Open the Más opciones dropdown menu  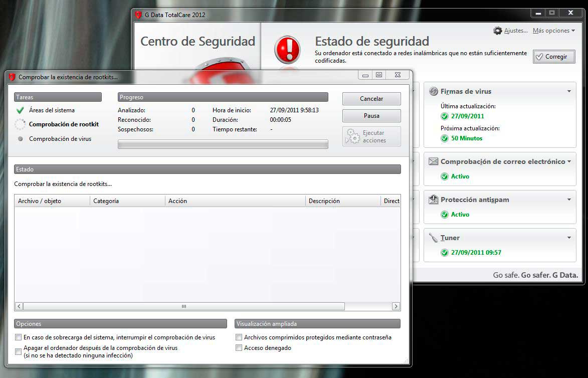tap(553, 31)
